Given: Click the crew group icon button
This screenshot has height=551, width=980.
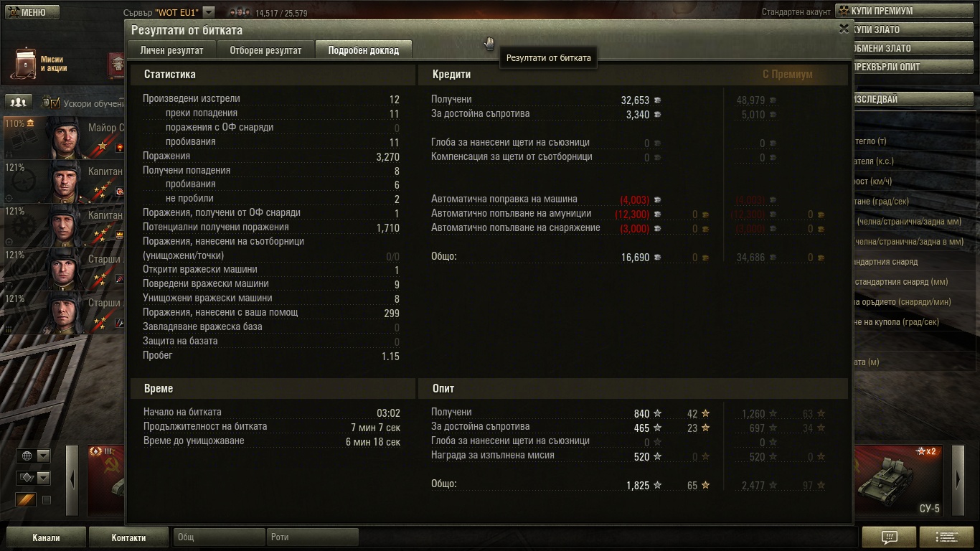Looking at the screenshot, I should [x=19, y=102].
